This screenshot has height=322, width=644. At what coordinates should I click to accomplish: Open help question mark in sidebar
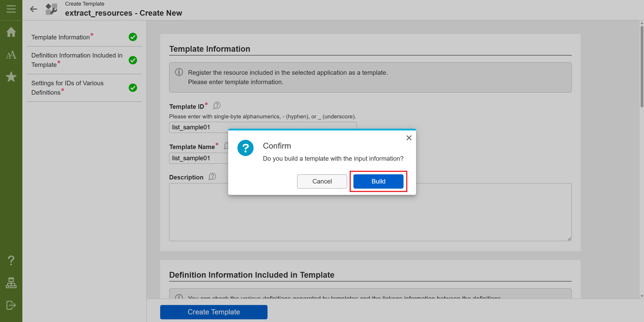click(x=11, y=260)
